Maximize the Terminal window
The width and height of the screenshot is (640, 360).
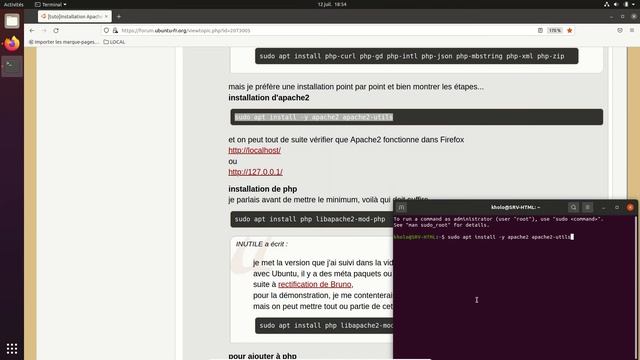point(617,207)
